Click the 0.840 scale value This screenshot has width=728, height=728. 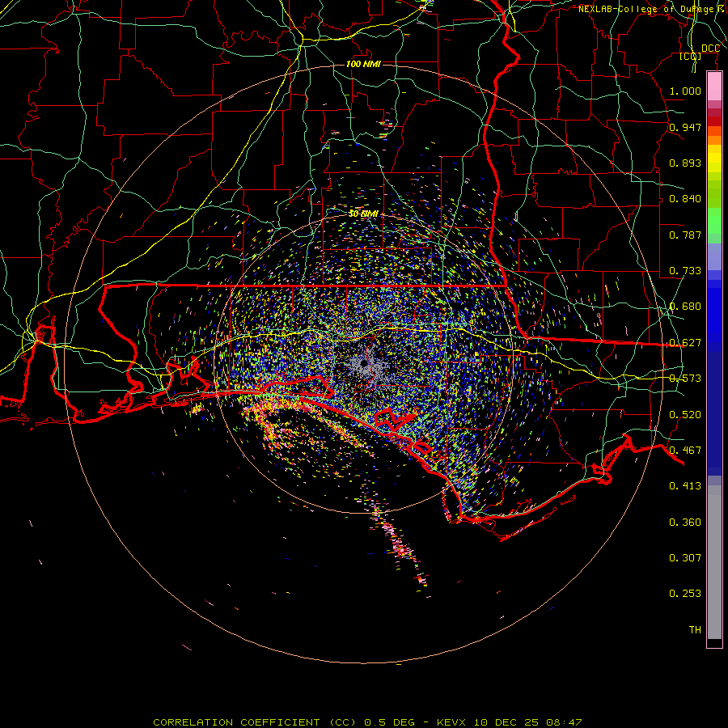pos(685,199)
